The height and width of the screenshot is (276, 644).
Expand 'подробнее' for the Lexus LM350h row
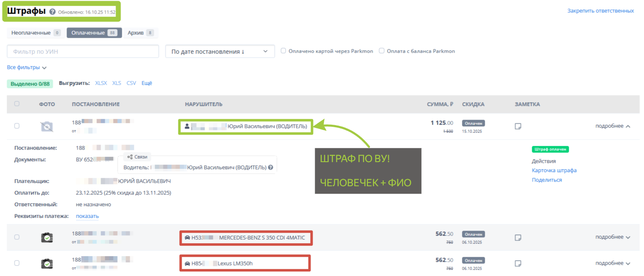tap(613, 263)
